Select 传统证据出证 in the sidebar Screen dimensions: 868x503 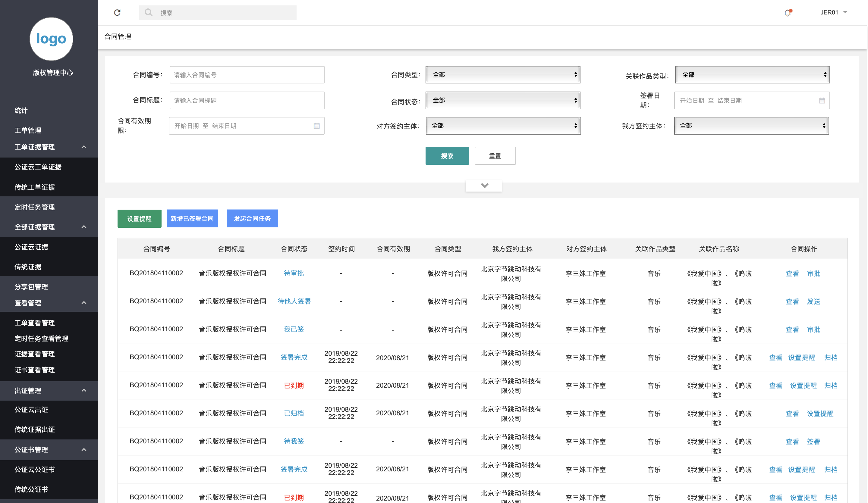coord(34,430)
